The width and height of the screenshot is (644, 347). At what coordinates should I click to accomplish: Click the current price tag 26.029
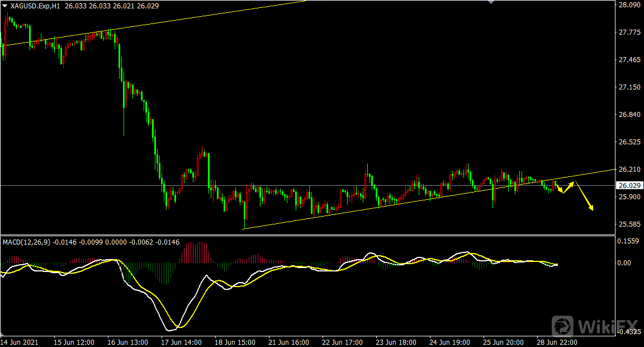coord(629,185)
